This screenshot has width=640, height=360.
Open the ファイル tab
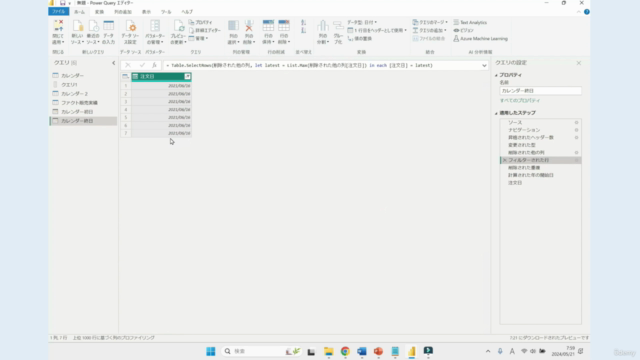coord(58,12)
